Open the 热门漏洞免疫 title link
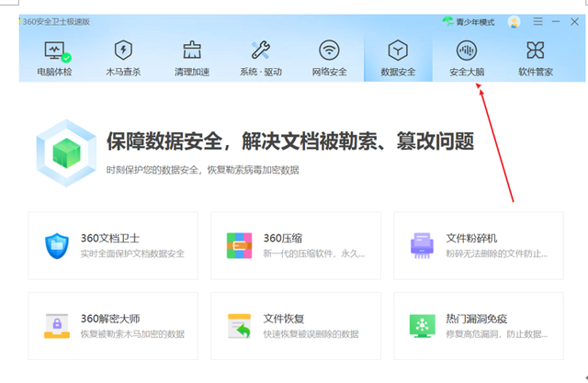588x383 pixels. (477, 319)
